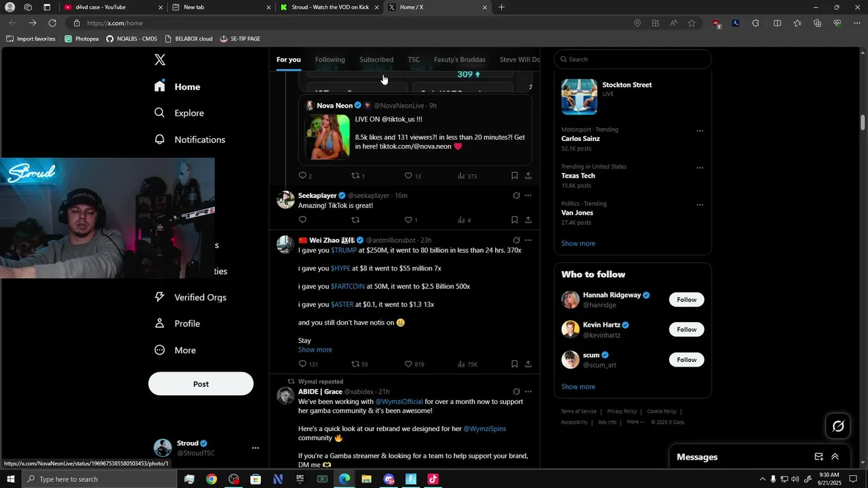Click the $TRUMP cashtag link
Image resolution: width=868 pixels, height=488 pixels.
pos(344,251)
